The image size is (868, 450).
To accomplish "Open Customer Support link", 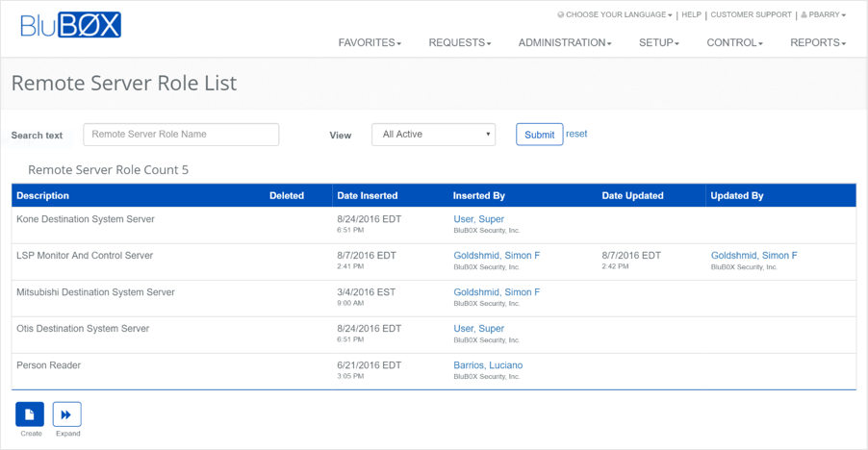I will pyautogui.click(x=751, y=15).
